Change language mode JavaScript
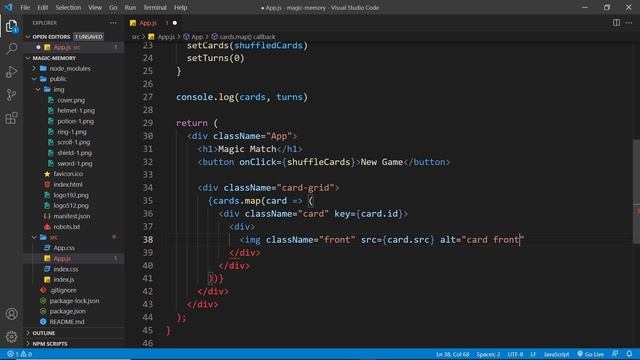 [x=556, y=354]
